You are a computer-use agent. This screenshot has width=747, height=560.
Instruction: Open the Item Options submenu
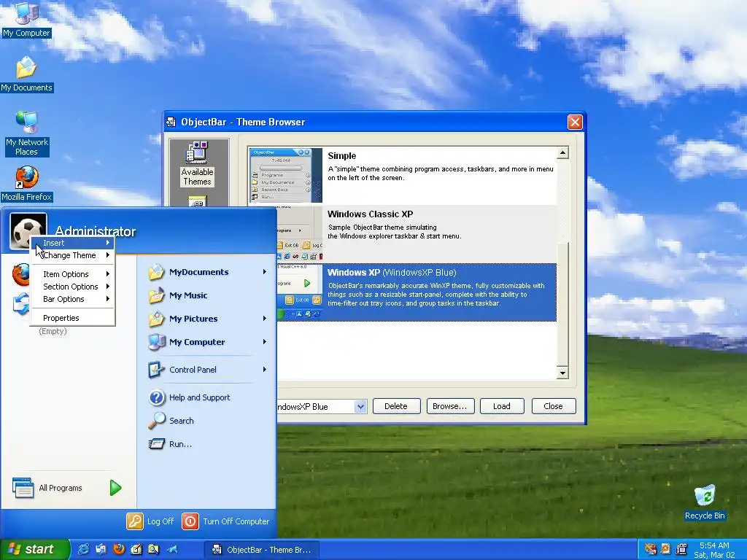click(x=73, y=274)
